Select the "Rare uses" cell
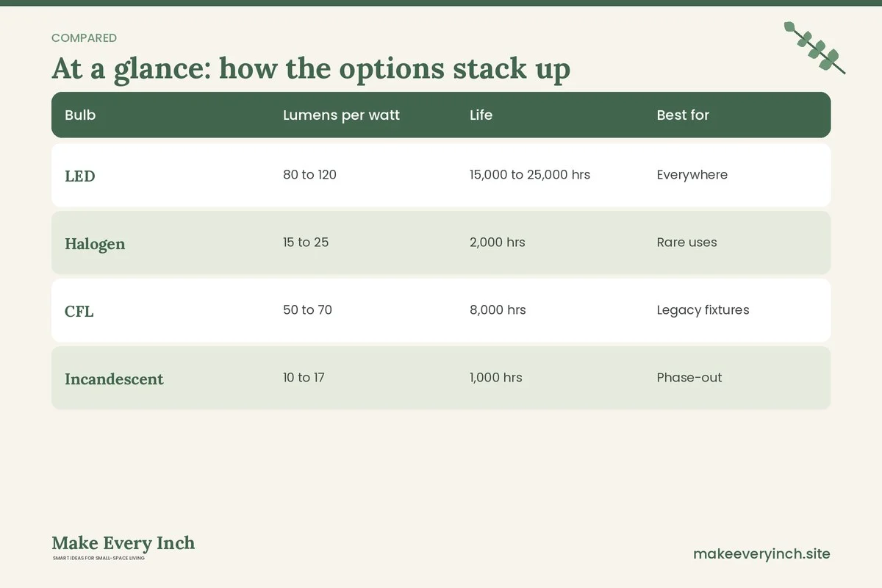882x588 pixels. [x=686, y=243]
